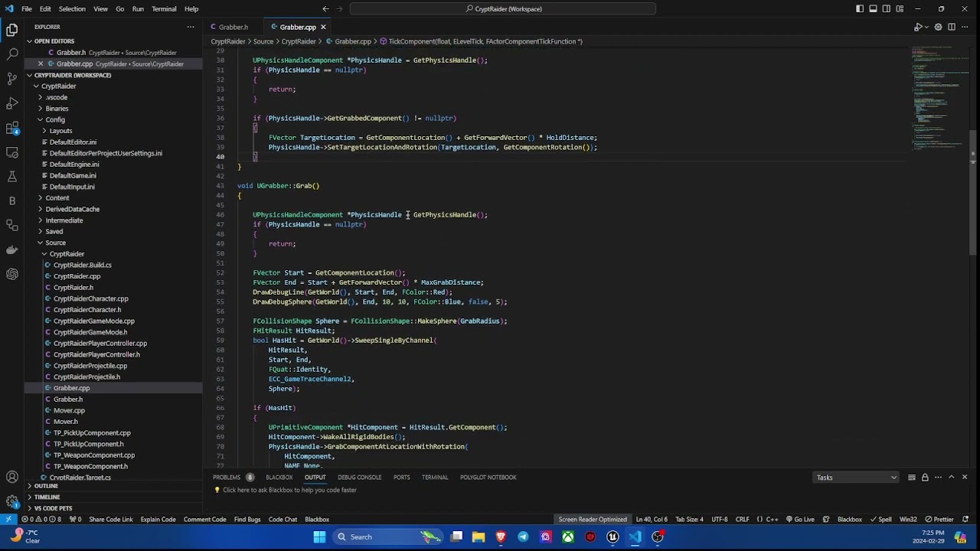Open the Testing flask view
This screenshot has height=551, width=980.
(x=12, y=177)
